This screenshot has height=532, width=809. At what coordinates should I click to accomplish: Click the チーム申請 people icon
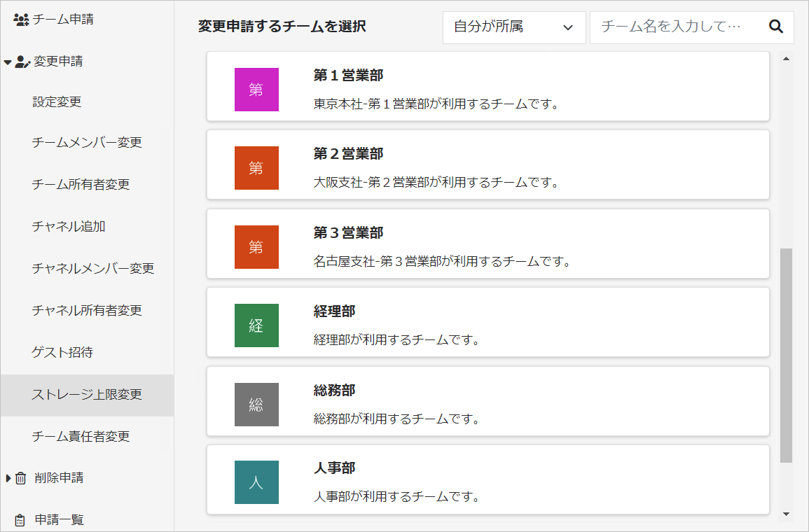coord(21,20)
